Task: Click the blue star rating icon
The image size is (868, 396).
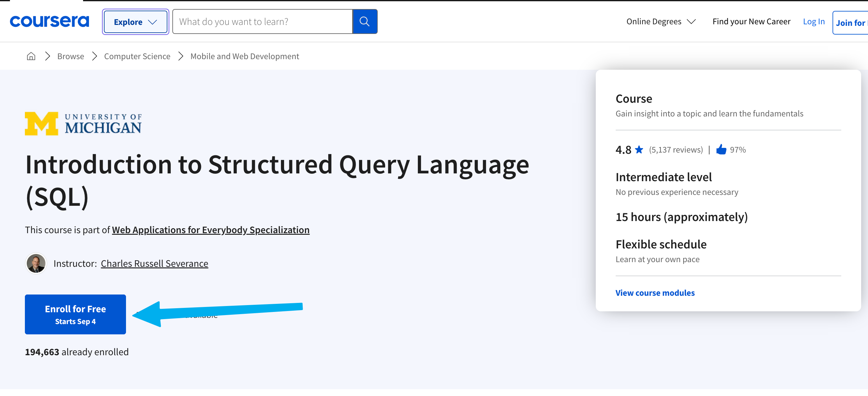Action: (x=639, y=149)
